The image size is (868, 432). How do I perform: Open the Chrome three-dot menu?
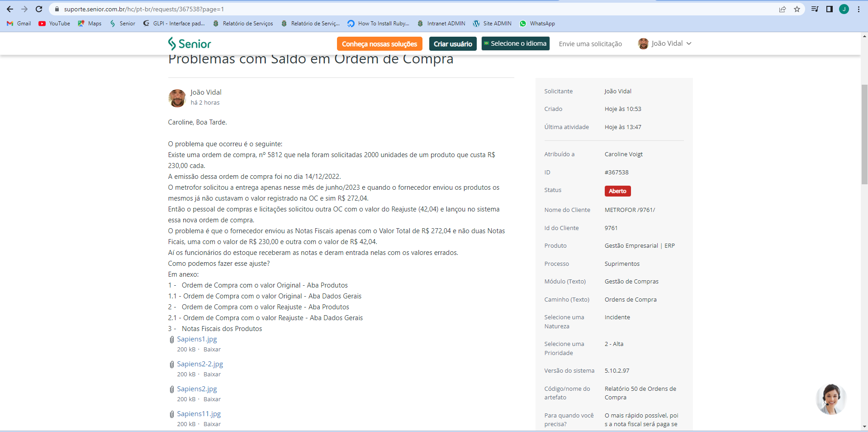pyautogui.click(x=859, y=9)
